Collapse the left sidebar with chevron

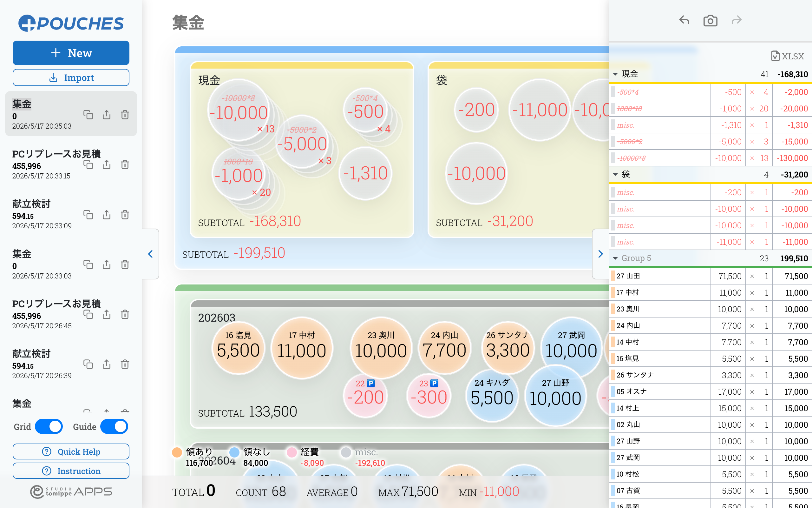click(x=150, y=254)
